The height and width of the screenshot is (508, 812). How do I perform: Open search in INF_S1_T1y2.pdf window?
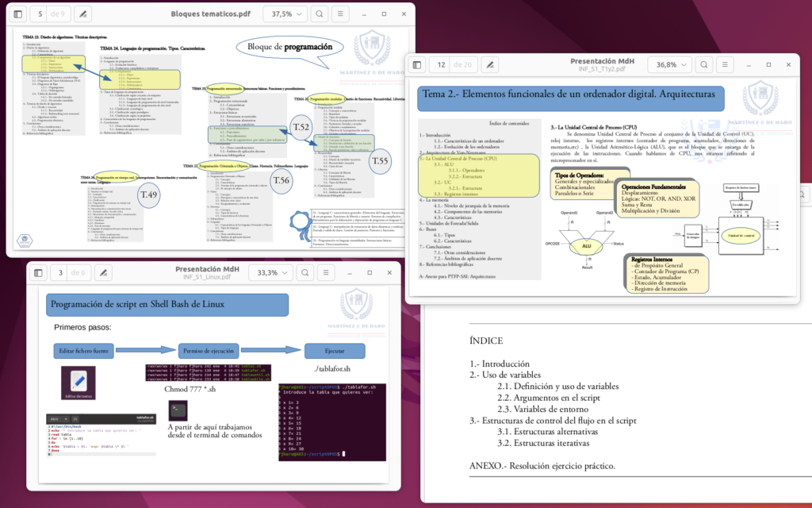tap(704, 65)
